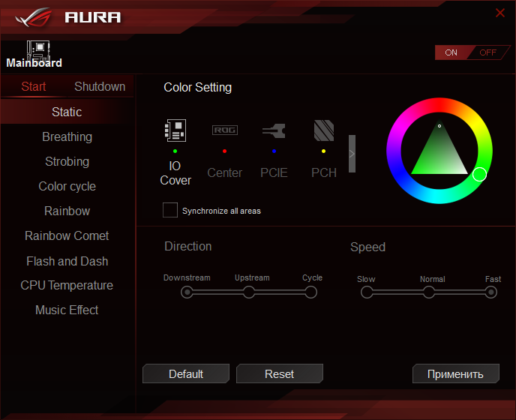Choose the Strobing effect
516x420 pixels.
tap(67, 161)
